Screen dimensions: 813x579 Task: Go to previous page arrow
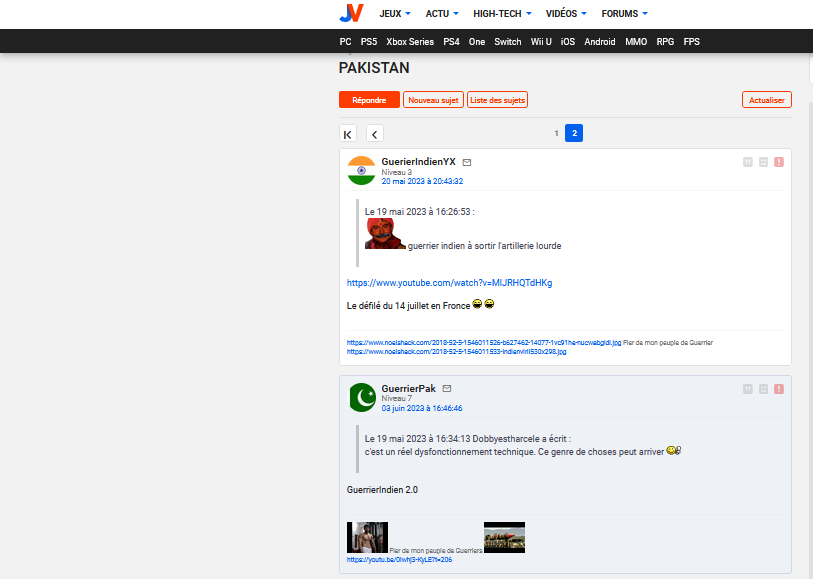pos(374,134)
